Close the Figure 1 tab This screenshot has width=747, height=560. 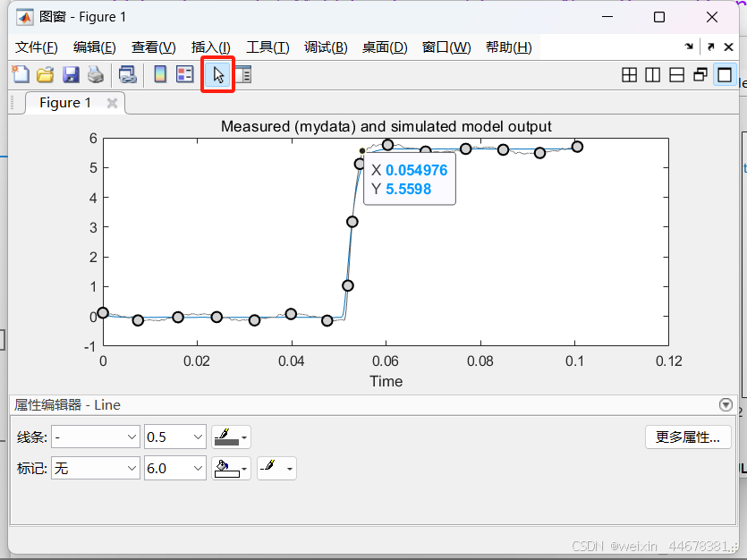pos(112,103)
